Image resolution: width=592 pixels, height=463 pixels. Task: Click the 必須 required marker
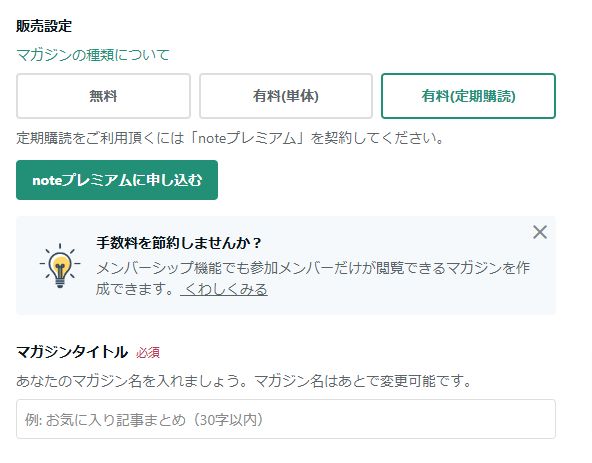(148, 353)
